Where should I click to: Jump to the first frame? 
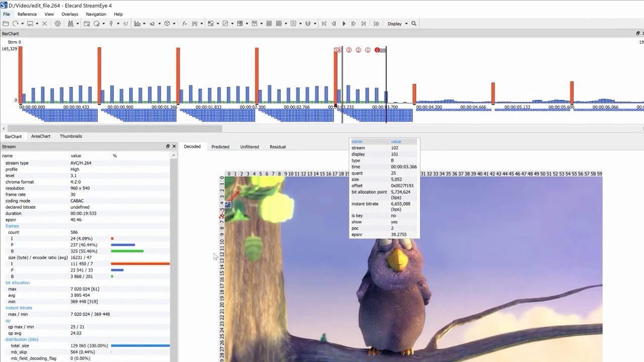[324, 24]
